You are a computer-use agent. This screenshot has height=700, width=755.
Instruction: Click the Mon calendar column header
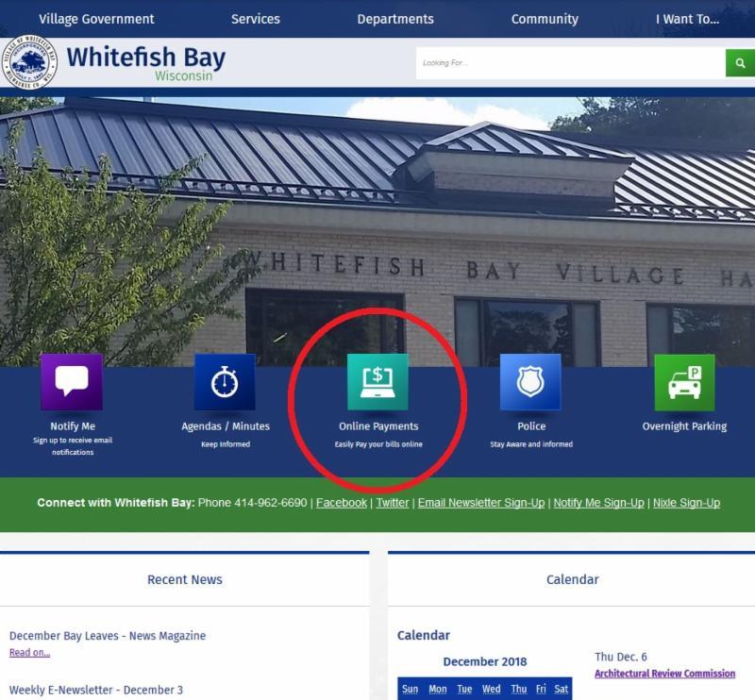pos(438,689)
